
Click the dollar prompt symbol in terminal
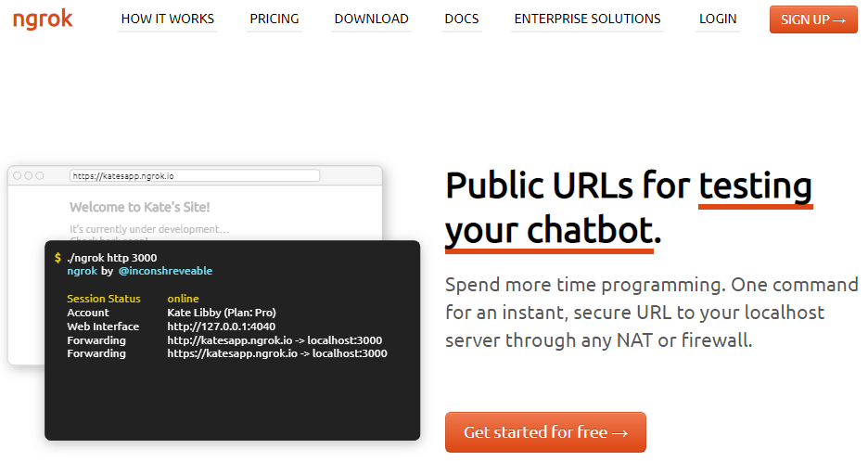point(57,257)
